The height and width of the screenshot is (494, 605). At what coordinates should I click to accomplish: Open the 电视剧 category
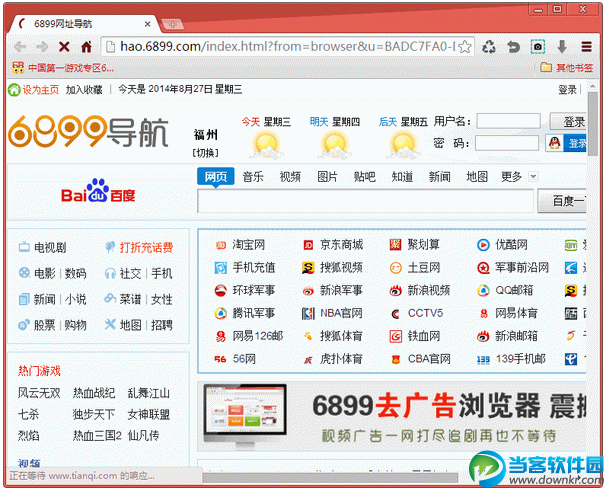50,247
